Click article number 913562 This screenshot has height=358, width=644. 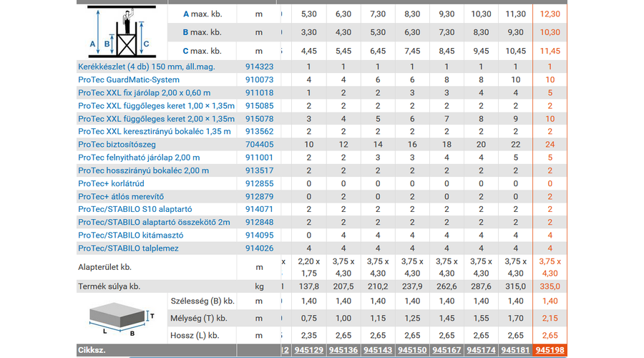[x=259, y=132]
